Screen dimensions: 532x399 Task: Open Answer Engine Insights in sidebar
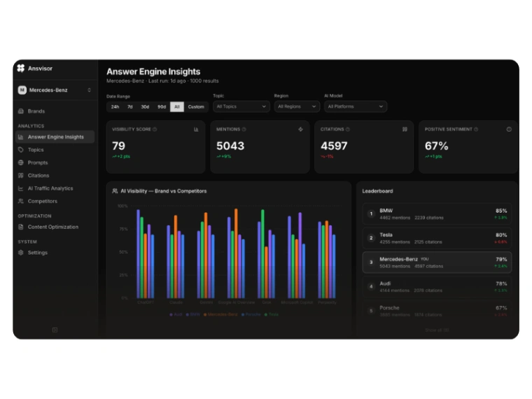[x=55, y=137]
